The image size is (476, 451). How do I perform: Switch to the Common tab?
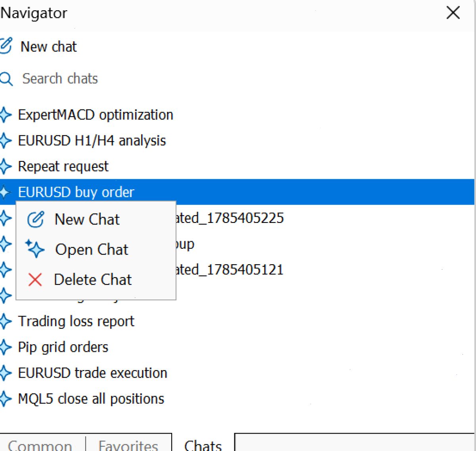click(40, 445)
